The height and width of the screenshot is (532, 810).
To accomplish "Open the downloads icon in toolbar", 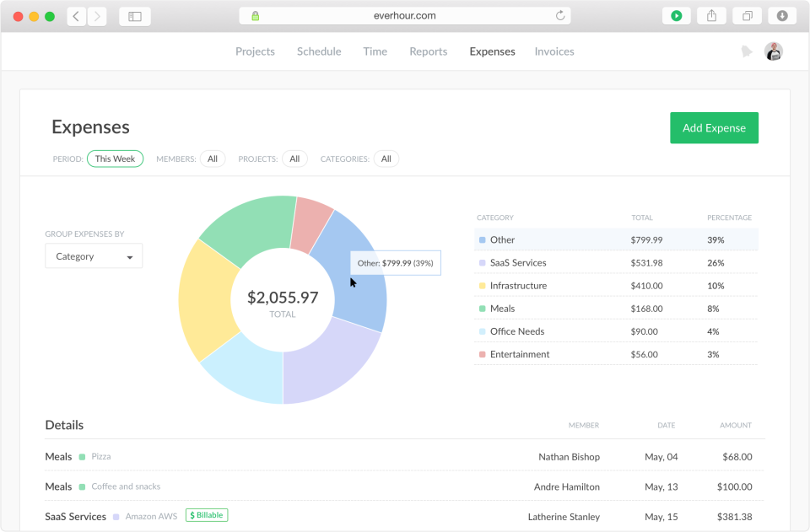I will pyautogui.click(x=782, y=16).
